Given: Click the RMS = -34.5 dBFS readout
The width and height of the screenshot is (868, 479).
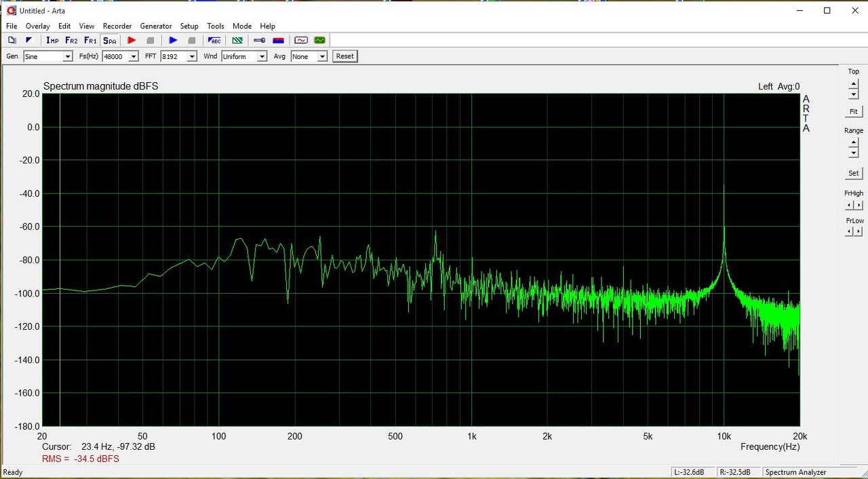Looking at the screenshot, I should 81,459.
